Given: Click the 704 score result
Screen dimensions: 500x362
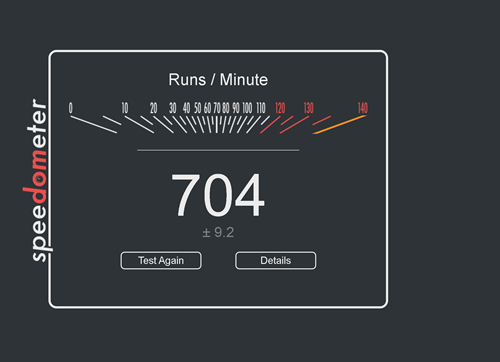Looking at the screenshot, I should (x=218, y=195).
